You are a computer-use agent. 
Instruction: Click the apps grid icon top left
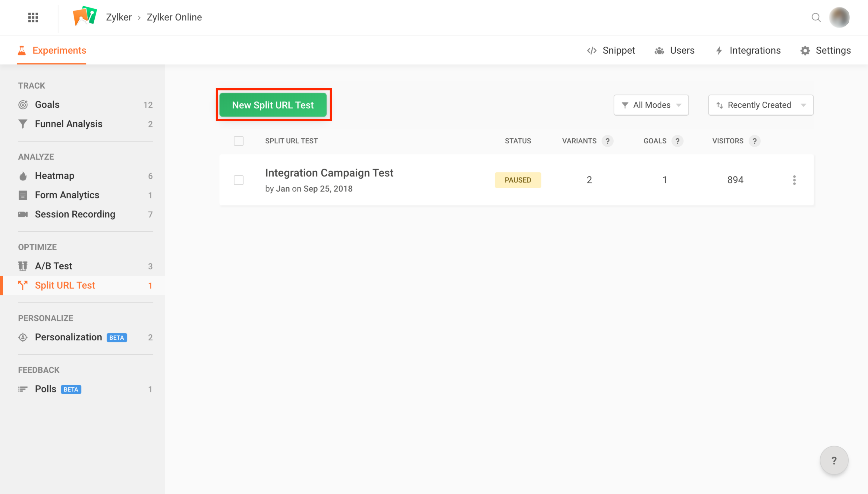[33, 17]
